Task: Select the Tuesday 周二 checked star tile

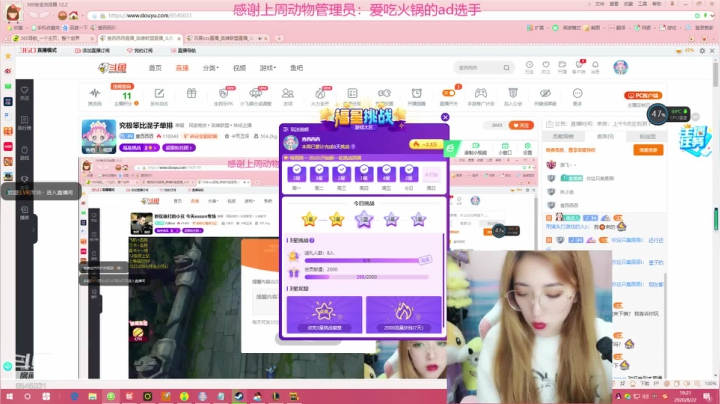Action: (x=319, y=174)
